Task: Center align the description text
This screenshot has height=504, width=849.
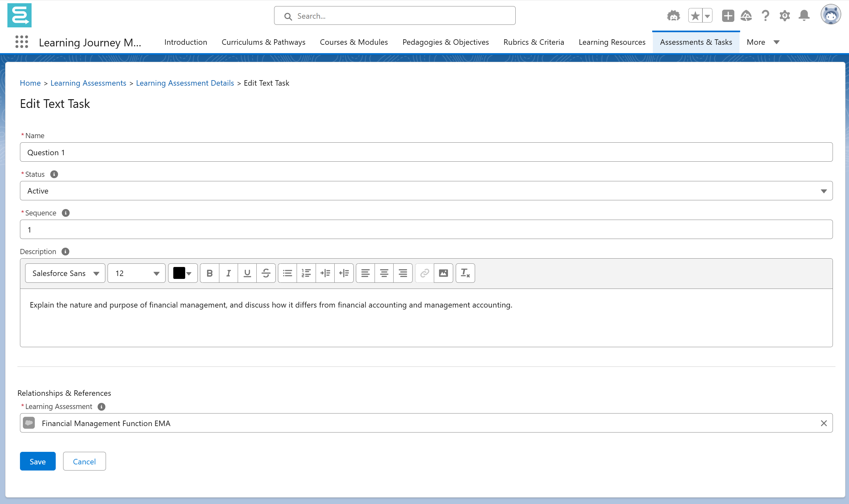Action: [384, 273]
